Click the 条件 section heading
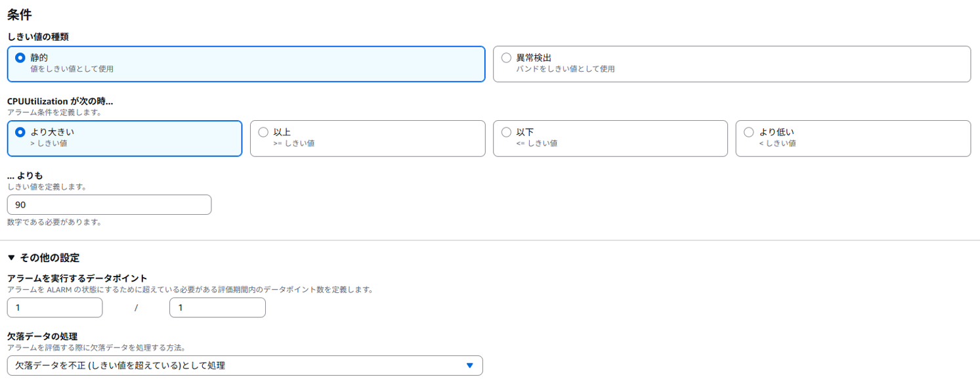 click(19, 14)
